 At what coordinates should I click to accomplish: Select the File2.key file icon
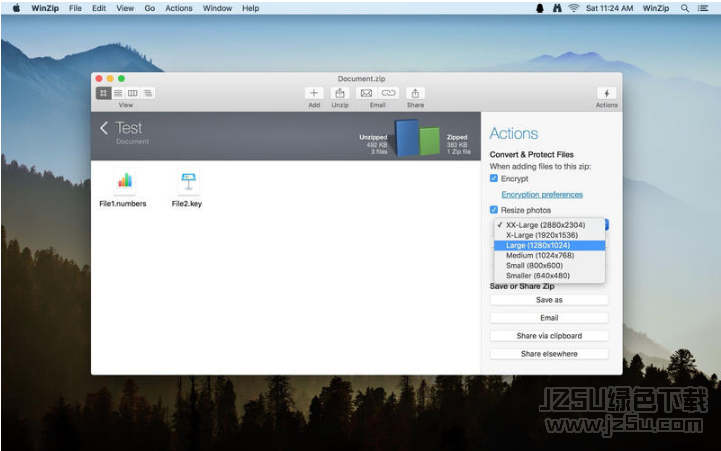coord(188,181)
